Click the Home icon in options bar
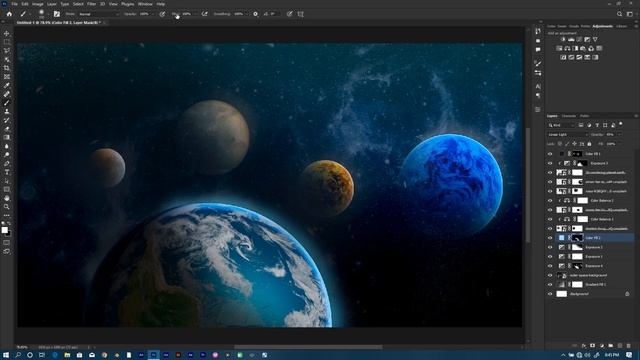Viewport: 640px width, 360px height. click(9, 14)
